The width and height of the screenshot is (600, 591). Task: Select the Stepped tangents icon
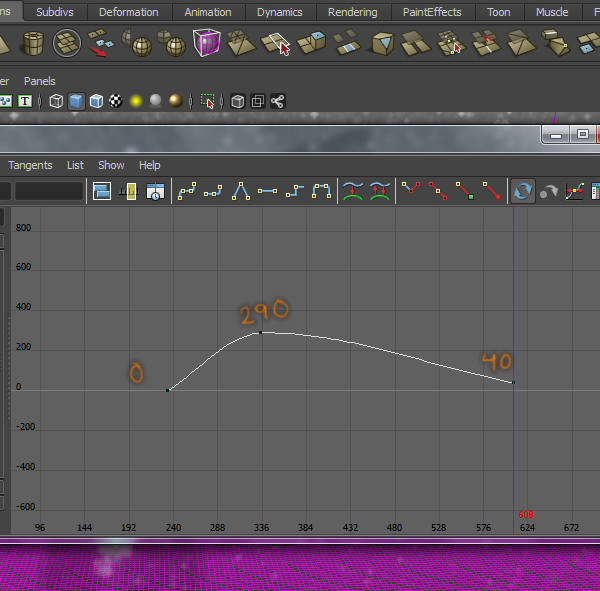click(294, 191)
